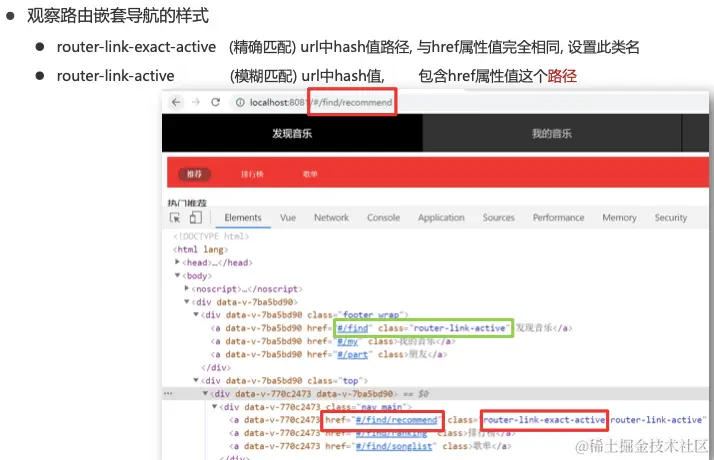Image resolution: width=714 pixels, height=460 pixels.
Task: Open the Performance DevTools tab
Action: tap(558, 218)
